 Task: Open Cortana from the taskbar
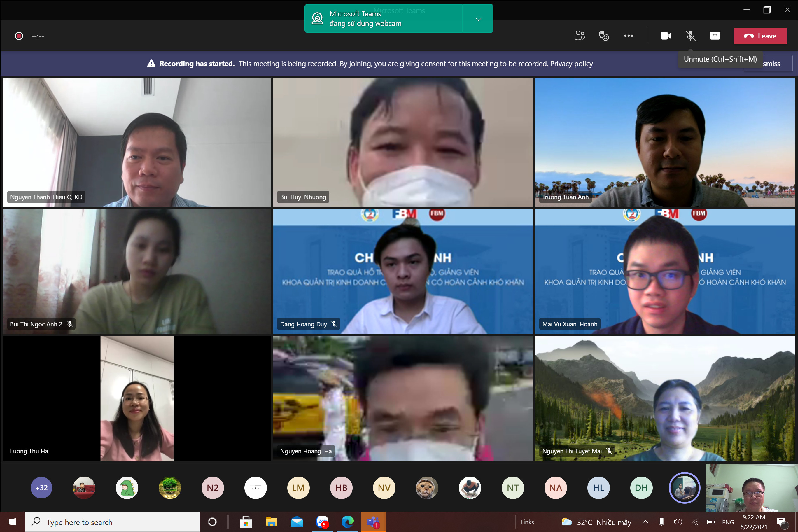[x=212, y=522]
